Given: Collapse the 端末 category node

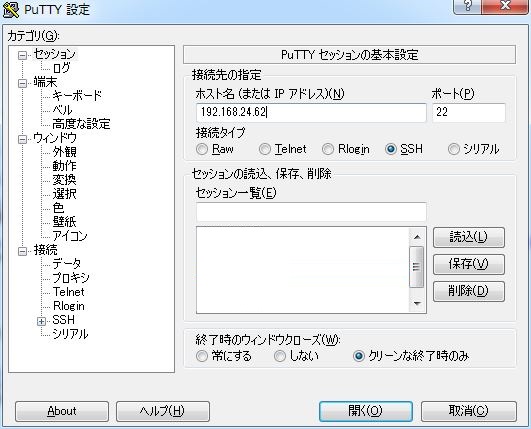Looking at the screenshot, I should [22, 83].
